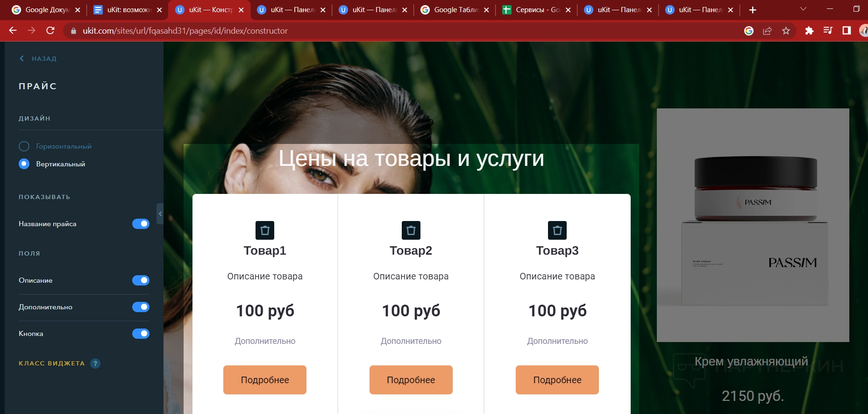Image resolution: width=868 pixels, height=414 pixels.
Task: Open a new browser tab
Action: click(x=753, y=10)
